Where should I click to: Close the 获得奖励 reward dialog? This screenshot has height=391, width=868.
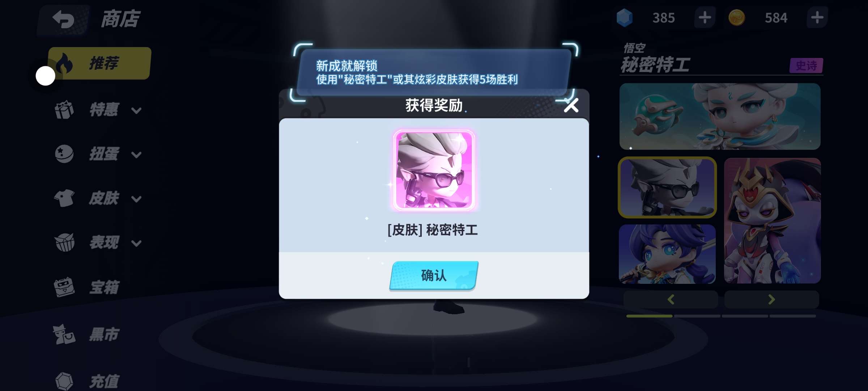[571, 105]
